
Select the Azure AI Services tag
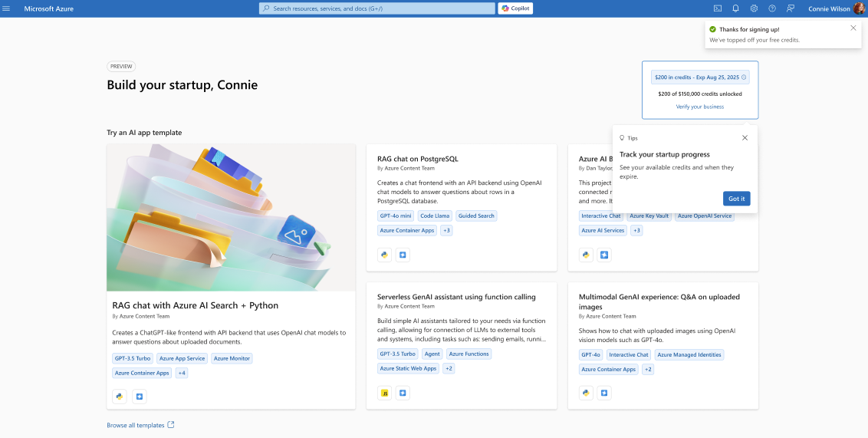tap(603, 230)
